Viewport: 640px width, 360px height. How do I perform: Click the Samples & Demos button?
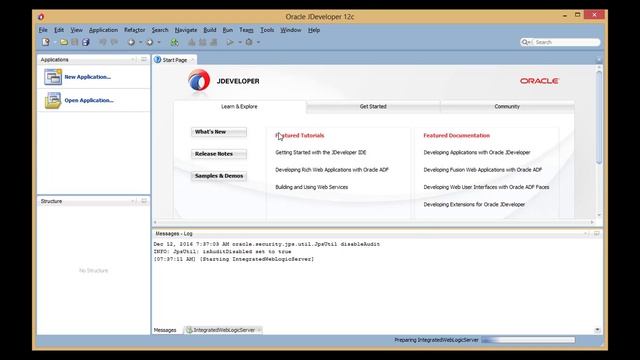click(x=219, y=176)
